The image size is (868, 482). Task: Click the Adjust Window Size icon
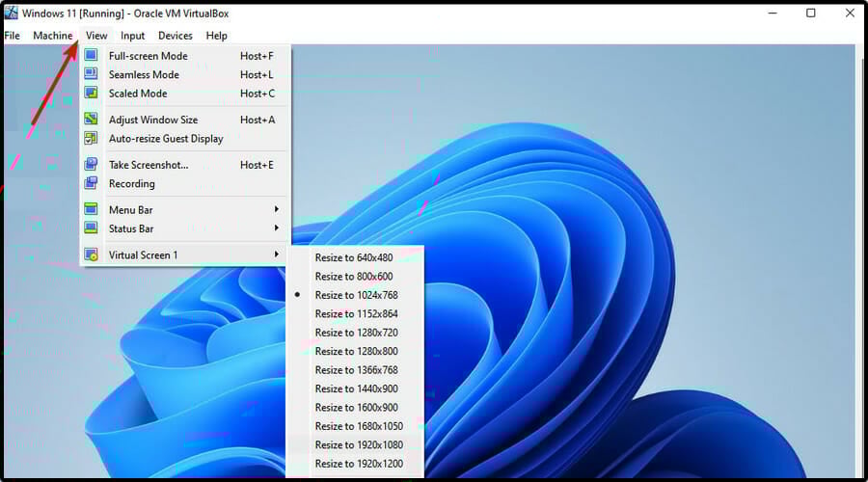click(x=91, y=119)
